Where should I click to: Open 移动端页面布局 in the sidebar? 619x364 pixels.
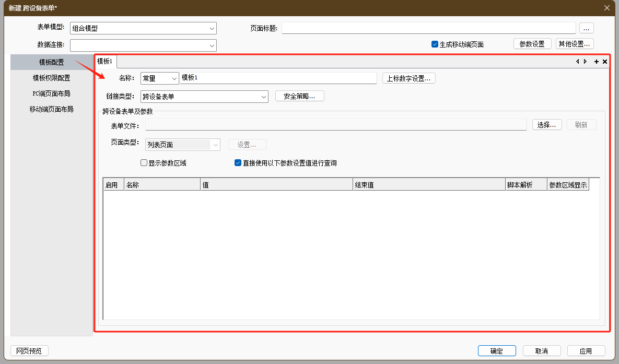click(51, 109)
